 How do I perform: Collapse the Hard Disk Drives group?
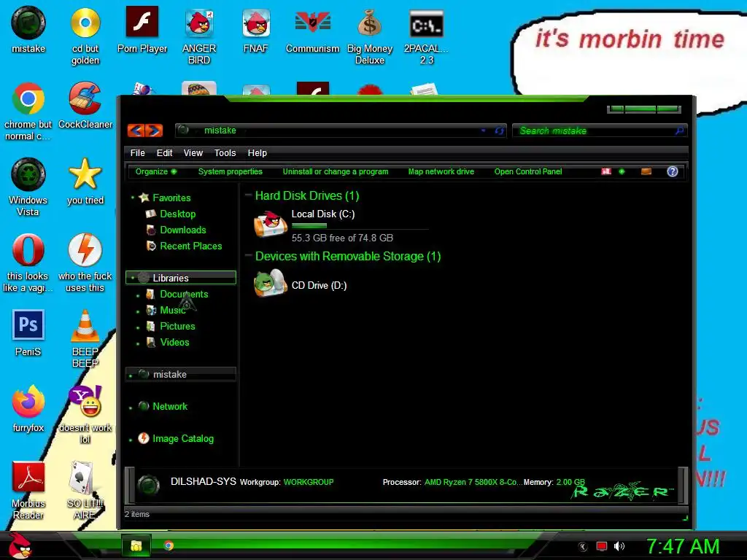pyautogui.click(x=248, y=195)
